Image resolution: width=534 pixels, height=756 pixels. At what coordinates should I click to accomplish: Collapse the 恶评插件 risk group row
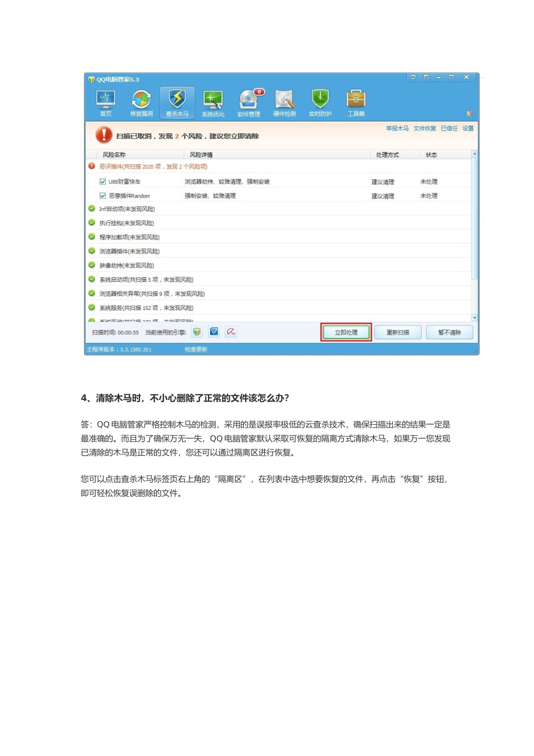[x=278, y=166]
